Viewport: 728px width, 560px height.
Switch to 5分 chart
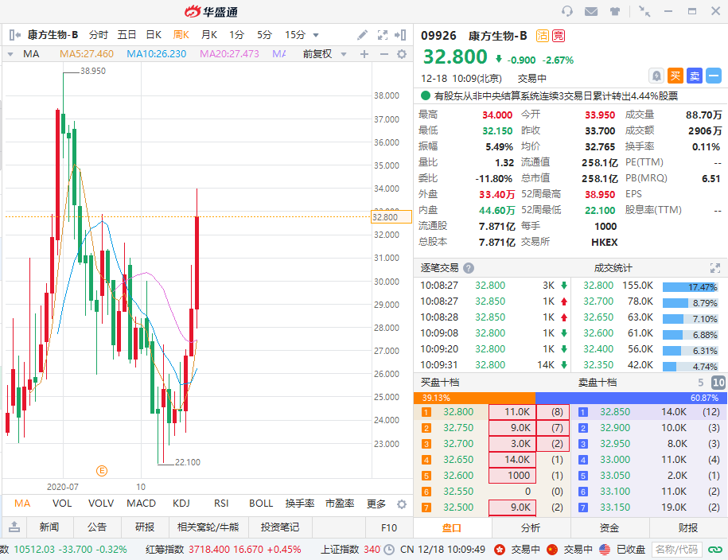click(265, 35)
